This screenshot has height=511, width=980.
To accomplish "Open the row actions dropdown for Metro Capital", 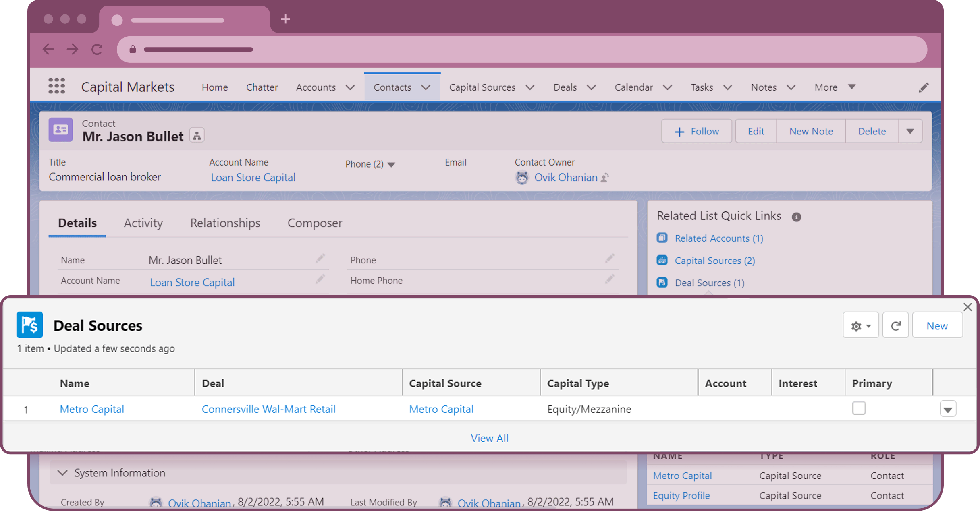I will click(x=948, y=409).
